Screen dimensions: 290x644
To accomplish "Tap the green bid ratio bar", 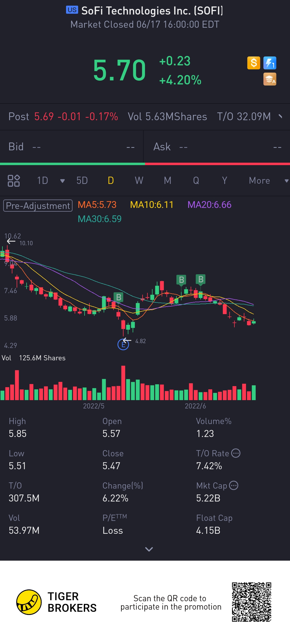I will [x=73, y=164].
